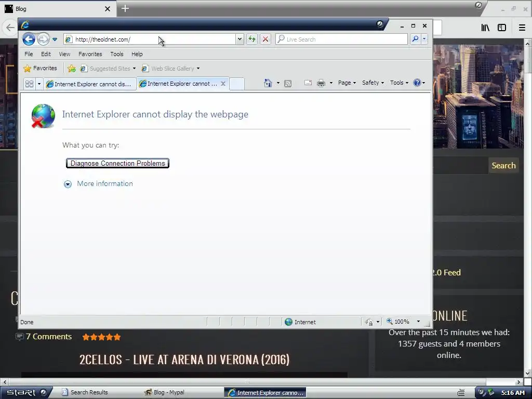The height and width of the screenshot is (399, 532).
Task: Click the IE Back arrow button
Action: [29, 39]
